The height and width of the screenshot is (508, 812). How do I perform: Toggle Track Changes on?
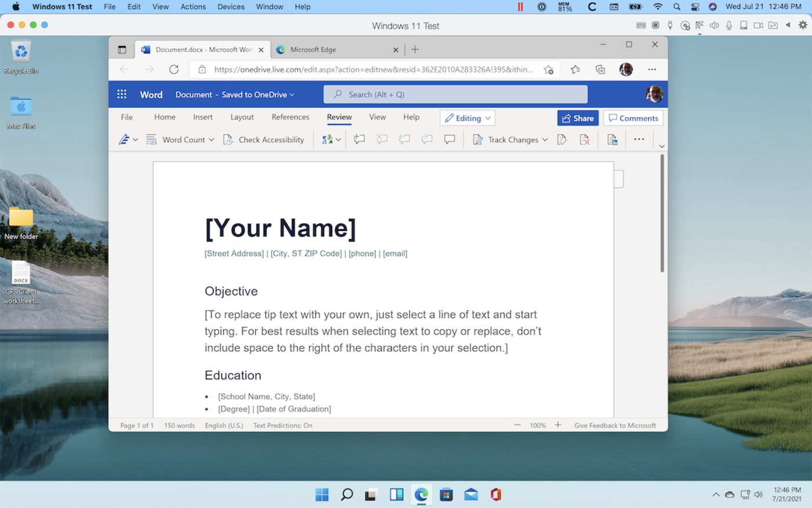(x=509, y=139)
